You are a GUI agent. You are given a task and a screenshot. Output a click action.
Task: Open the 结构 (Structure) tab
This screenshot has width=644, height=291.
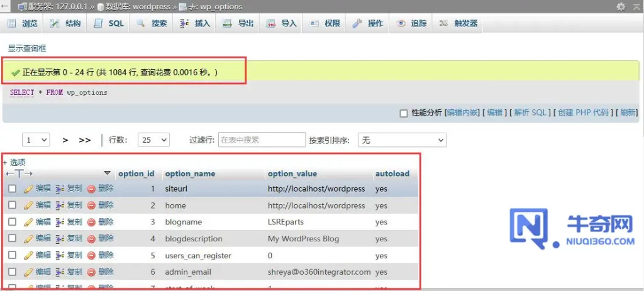click(65, 23)
